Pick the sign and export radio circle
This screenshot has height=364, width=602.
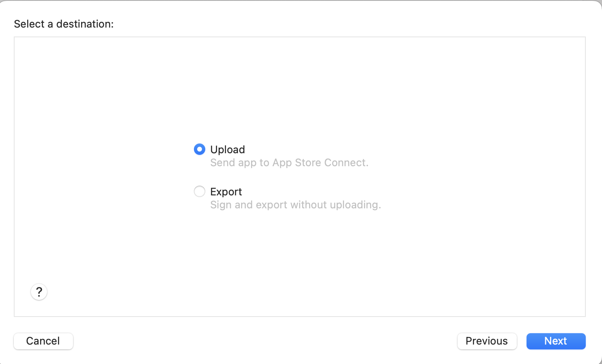(200, 191)
